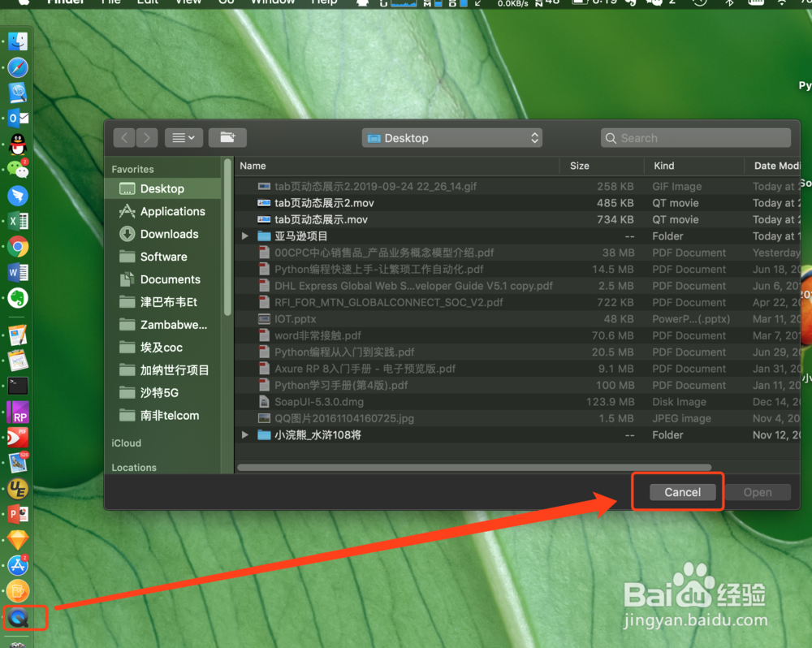Go forward in the file dialog
812x648 pixels.
(x=147, y=138)
